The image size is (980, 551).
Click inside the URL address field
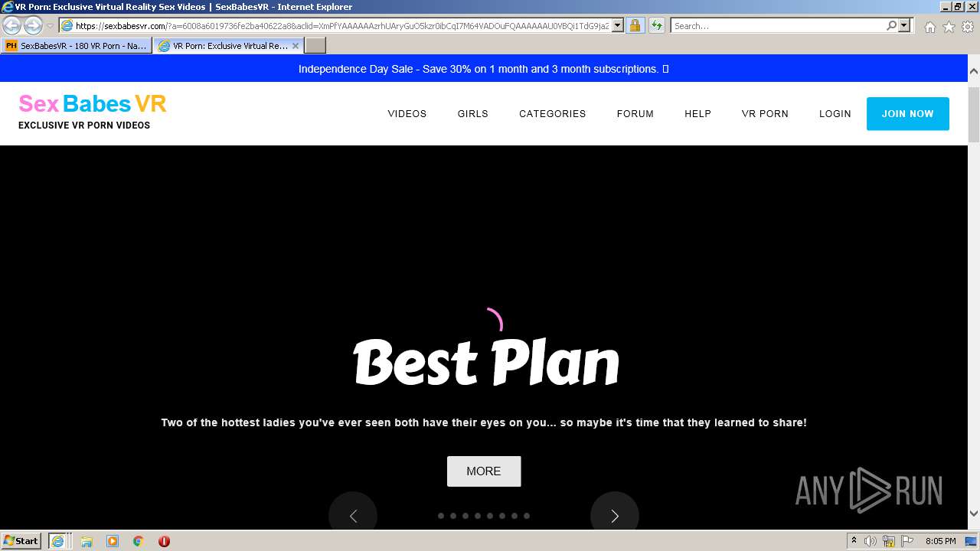(342, 25)
